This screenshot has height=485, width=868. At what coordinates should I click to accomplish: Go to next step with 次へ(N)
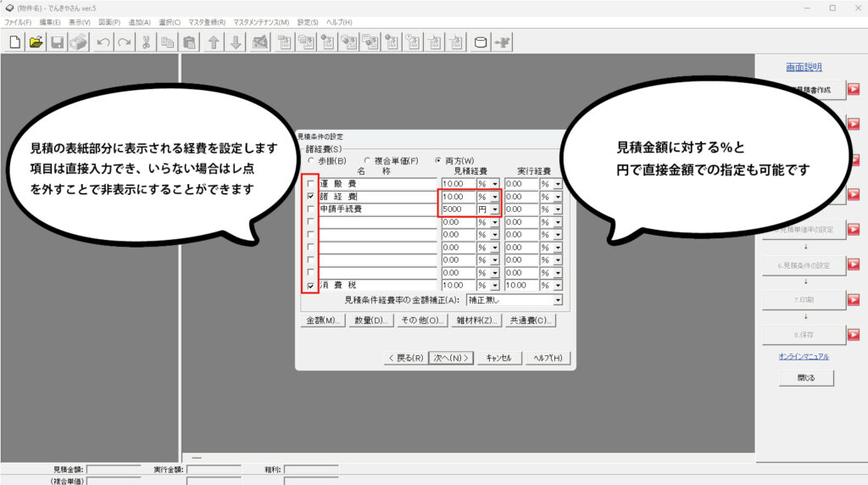click(x=451, y=358)
